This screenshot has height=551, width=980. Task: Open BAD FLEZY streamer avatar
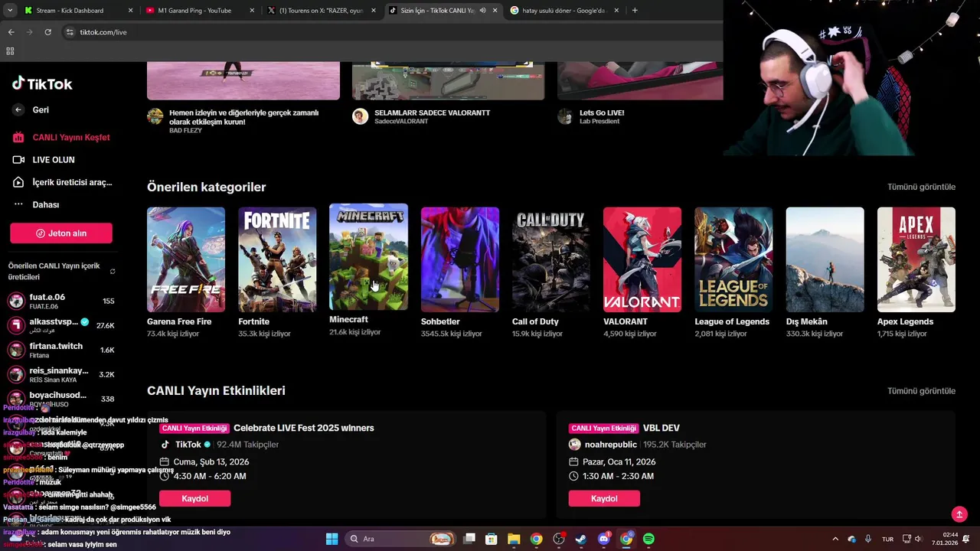pyautogui.click(x=155, y=116)
